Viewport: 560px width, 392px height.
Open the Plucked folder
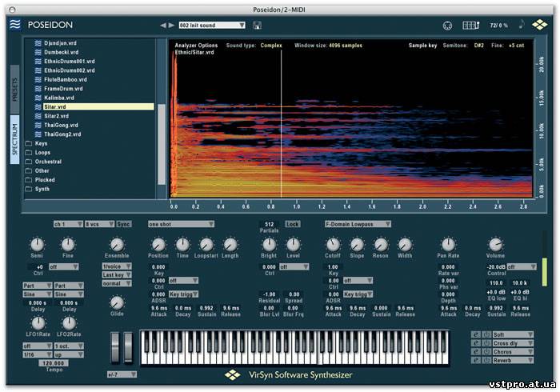[x=45, y=179]
